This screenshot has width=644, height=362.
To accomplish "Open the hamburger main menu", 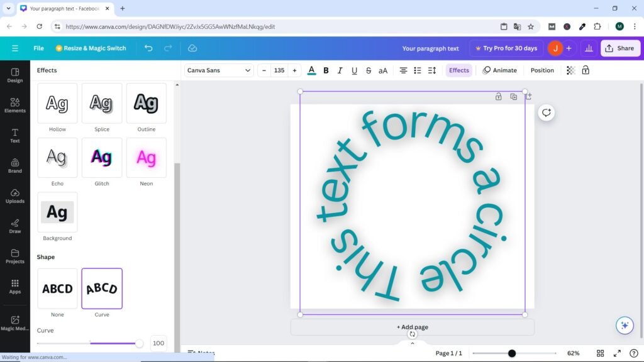I will coord(15,48).
